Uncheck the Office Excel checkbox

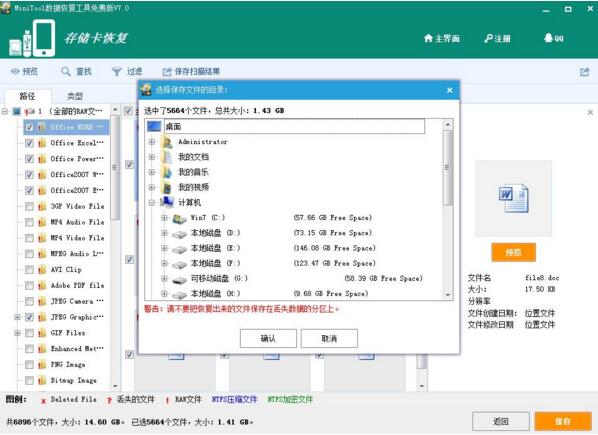coord(29,143)
